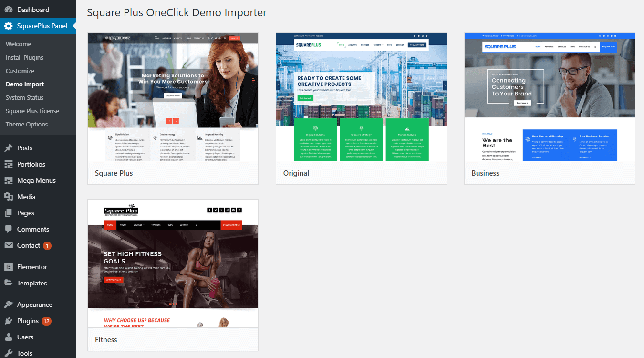Click the Users person icon
Image resolution: width=644 pixels, height=358 pixels.
9,337
